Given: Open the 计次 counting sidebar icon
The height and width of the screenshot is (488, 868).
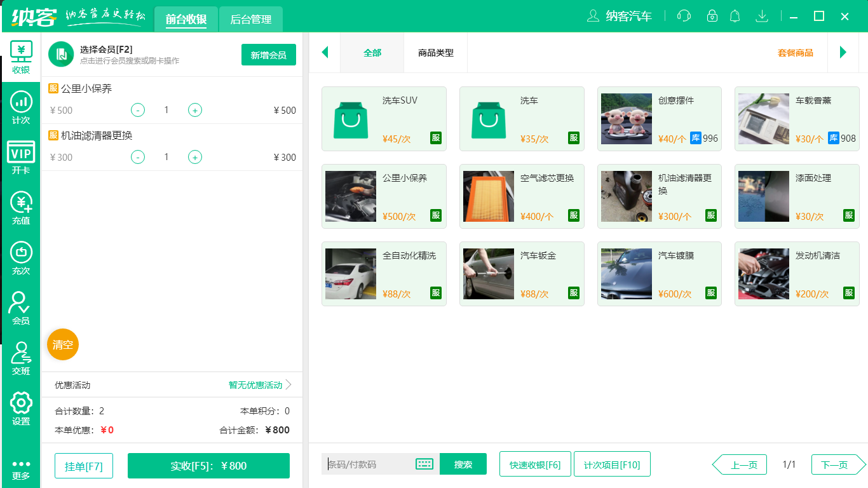Looking at the screenshot, I should 21,107.
